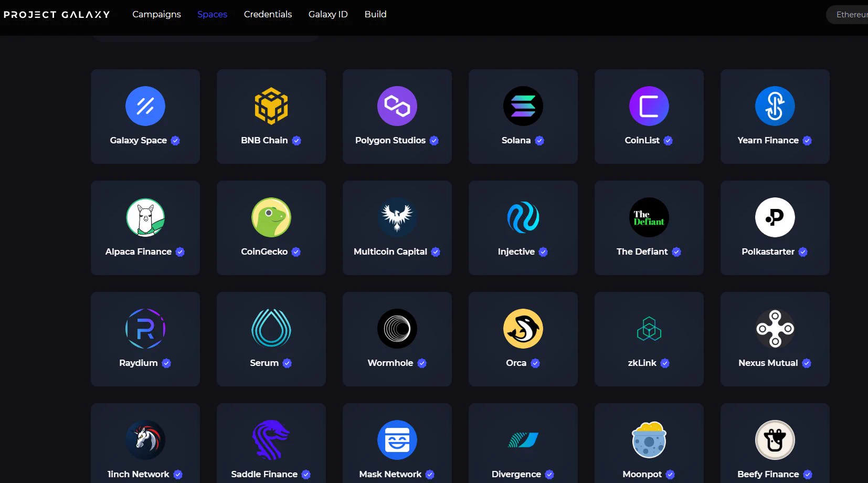
Task: Click the 1inch Network name label
Action: coord(138,474)
